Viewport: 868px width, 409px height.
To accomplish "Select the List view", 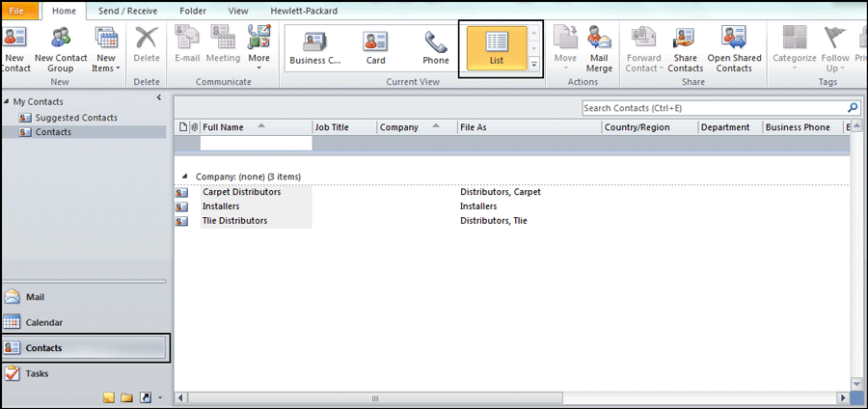I will (497, 46).
